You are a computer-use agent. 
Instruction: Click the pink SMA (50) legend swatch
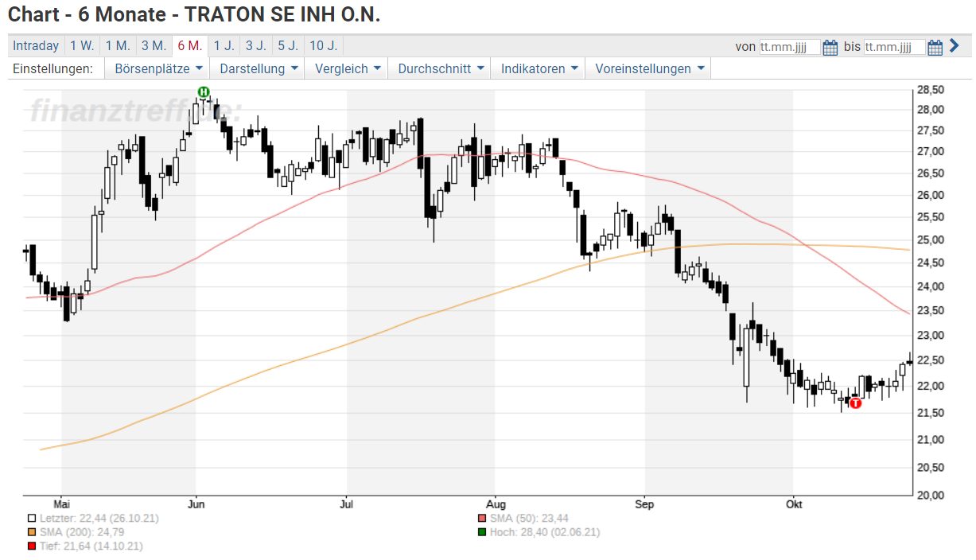tap(481, 519)
